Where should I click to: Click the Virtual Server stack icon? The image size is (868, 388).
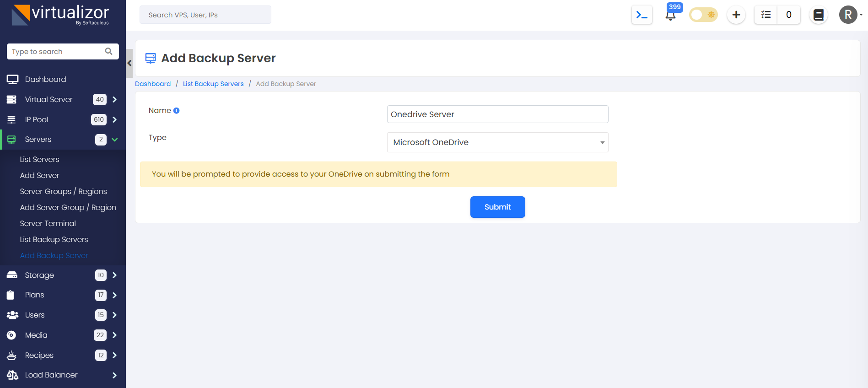click(x=11, y=99)
